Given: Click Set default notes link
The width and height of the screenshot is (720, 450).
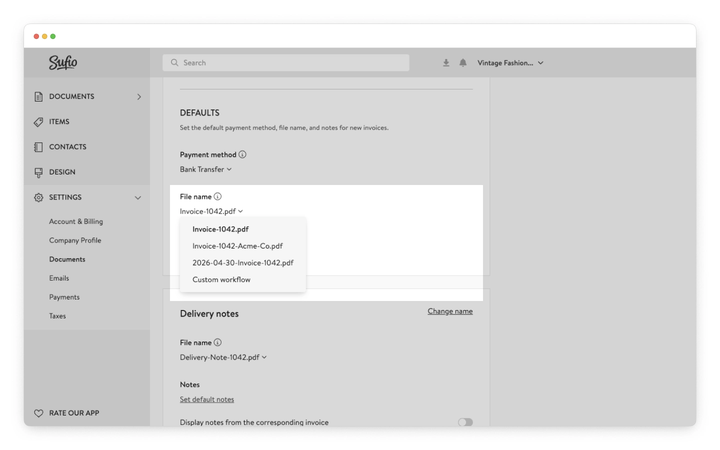Looking at the screenshot, I should tap(207, 399).
